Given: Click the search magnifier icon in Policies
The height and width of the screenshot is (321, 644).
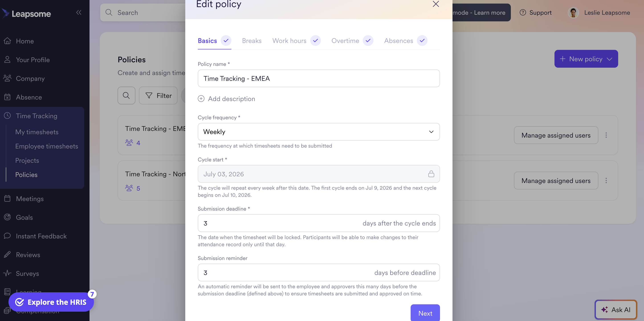Looking at the screenshot, I should (126, 95).
